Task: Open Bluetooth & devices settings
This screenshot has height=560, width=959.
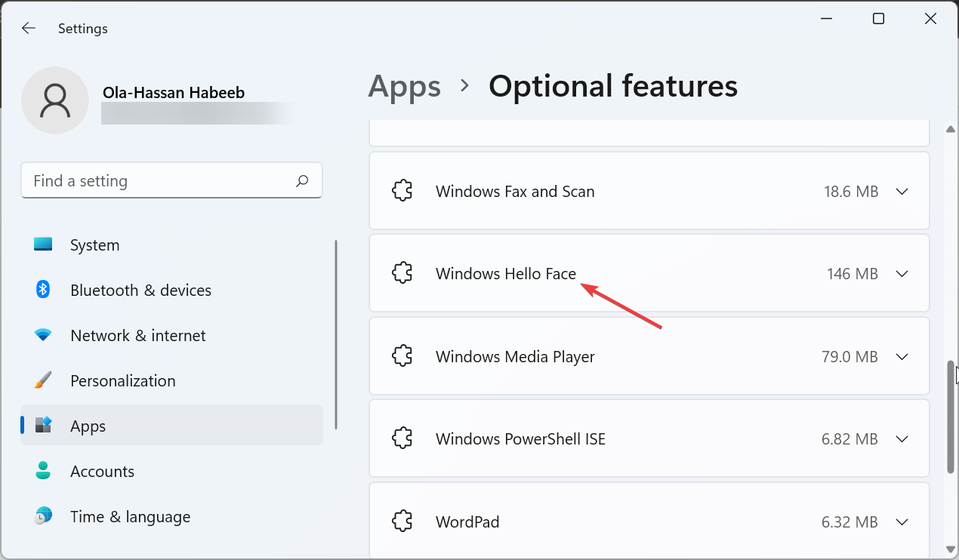Action: pos(171,291)
